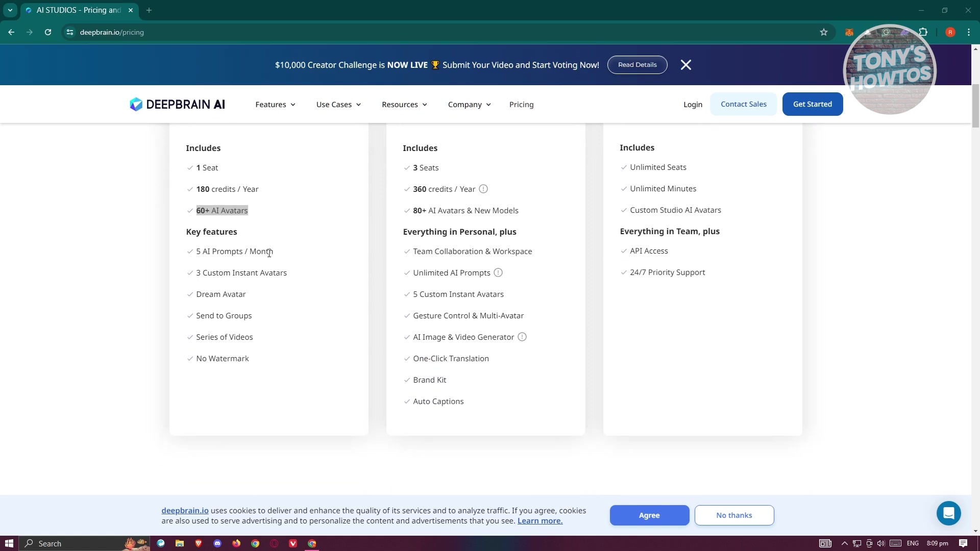Click the ENG language indicator
The width and height of the screenshot is (980, 551).
point(913,543)
